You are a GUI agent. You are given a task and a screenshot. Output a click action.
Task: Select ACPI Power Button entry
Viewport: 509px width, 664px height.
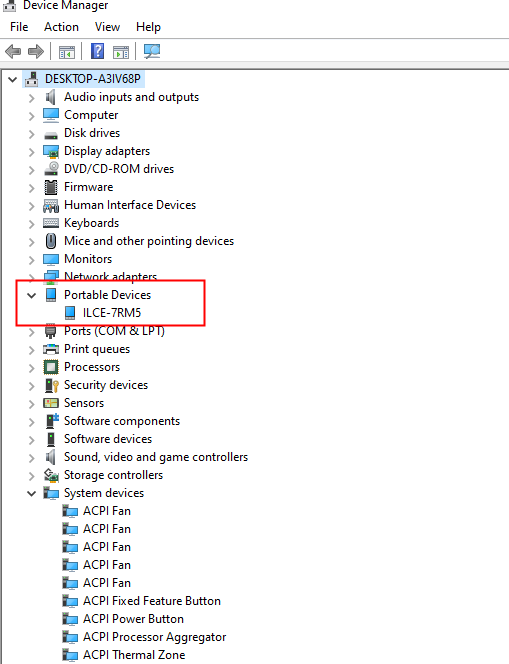pos(133,619)
